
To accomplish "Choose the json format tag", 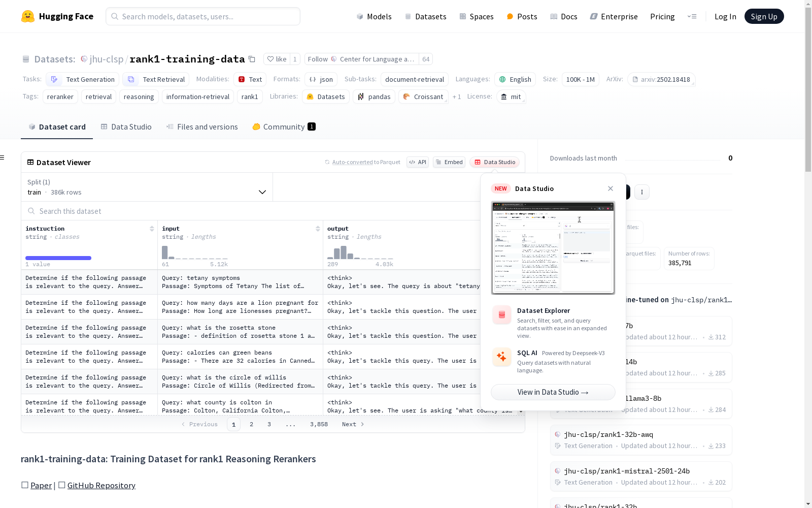I will pos(321,79).
